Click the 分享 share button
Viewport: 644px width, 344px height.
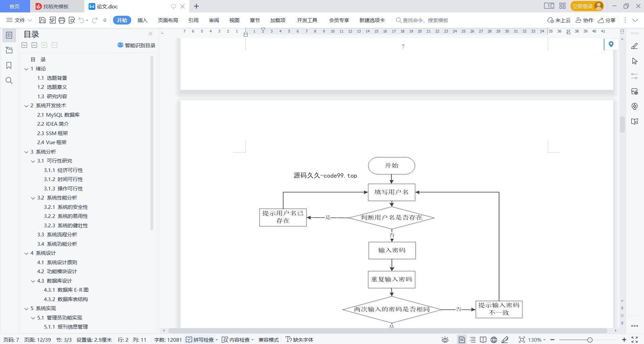(x=606, y=20)
